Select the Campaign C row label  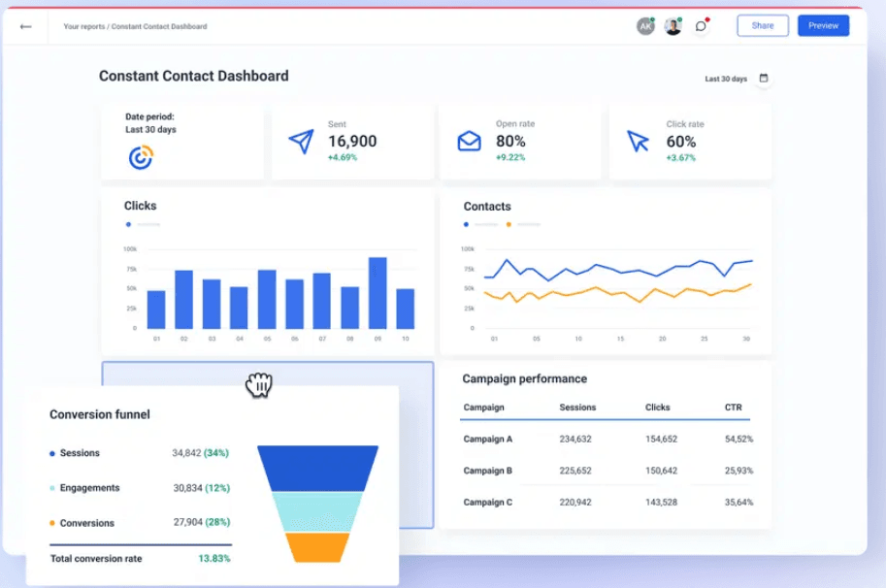(487, 503)
